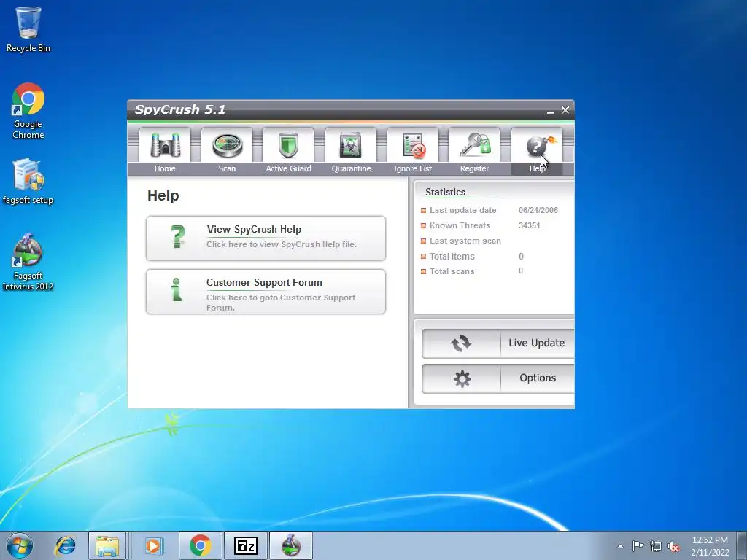The image size is (747, 560).
Task: Open Options
Action: tap(498, 378)
